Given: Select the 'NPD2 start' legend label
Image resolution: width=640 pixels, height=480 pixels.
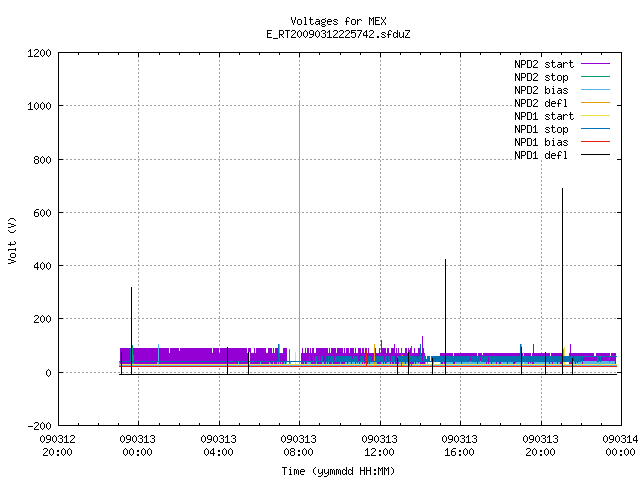Looking at the screenshot, I should point(544,64).
